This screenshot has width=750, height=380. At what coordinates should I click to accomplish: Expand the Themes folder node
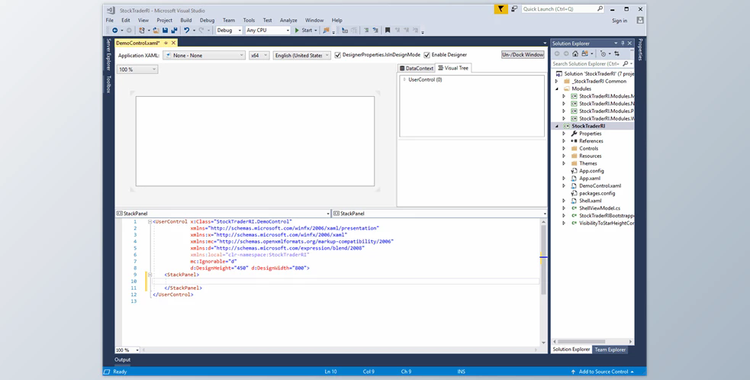click(x=564, y=163)
